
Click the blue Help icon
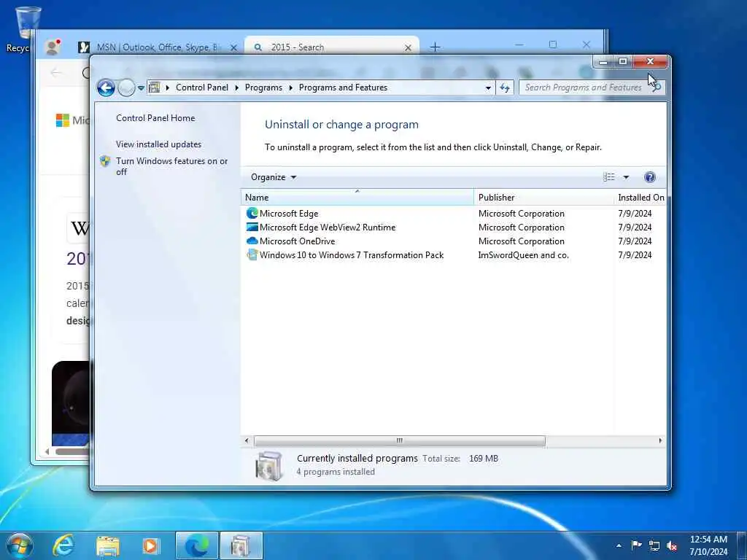pos(650,177)
